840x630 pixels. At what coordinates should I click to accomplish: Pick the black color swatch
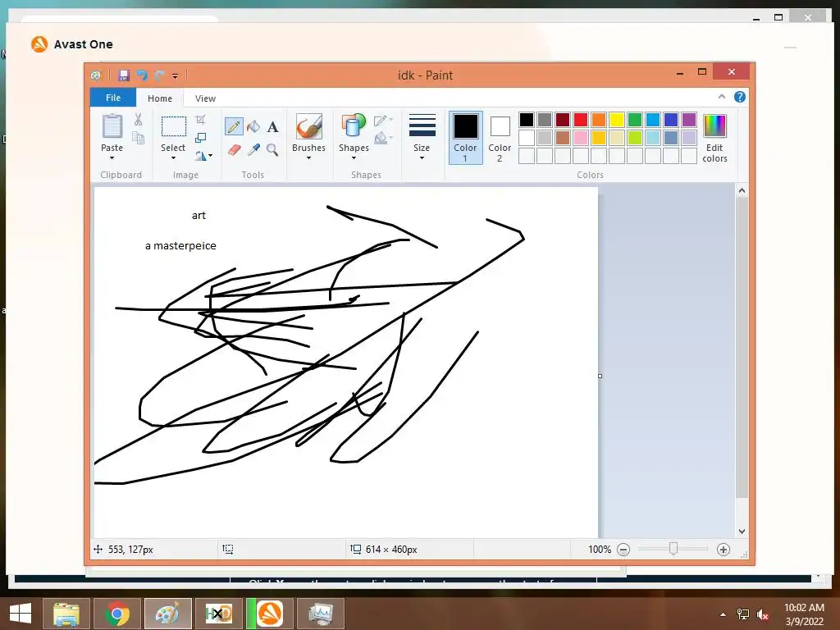[x=527, y=120]
